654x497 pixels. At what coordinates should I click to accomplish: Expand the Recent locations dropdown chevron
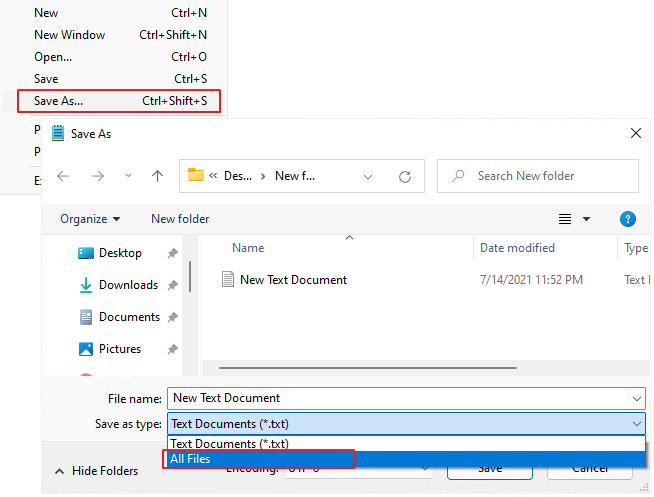pos(128,176)
